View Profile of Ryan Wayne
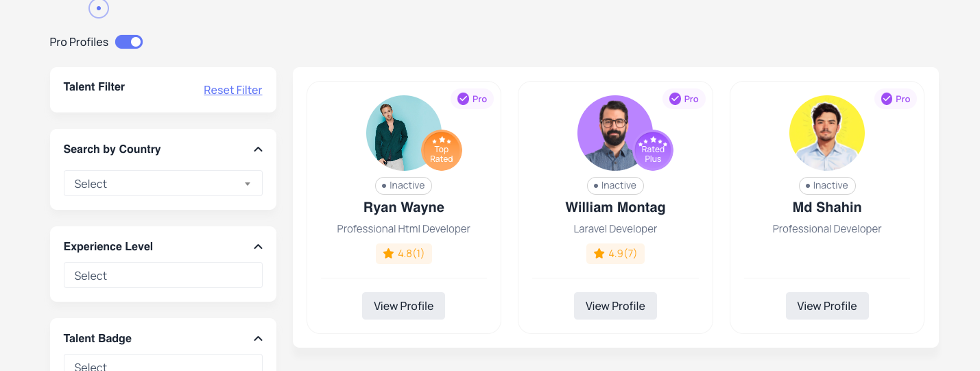This screenshot has height=371, width=980. 404,306
